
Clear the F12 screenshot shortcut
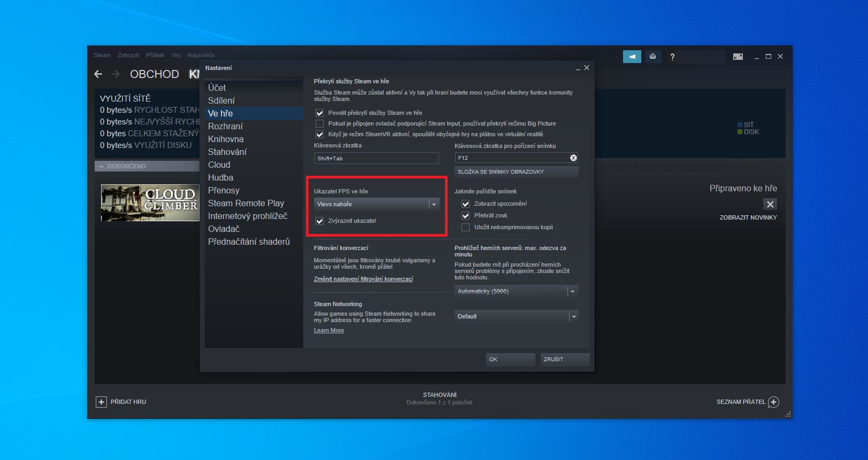(x=573, y=158)
